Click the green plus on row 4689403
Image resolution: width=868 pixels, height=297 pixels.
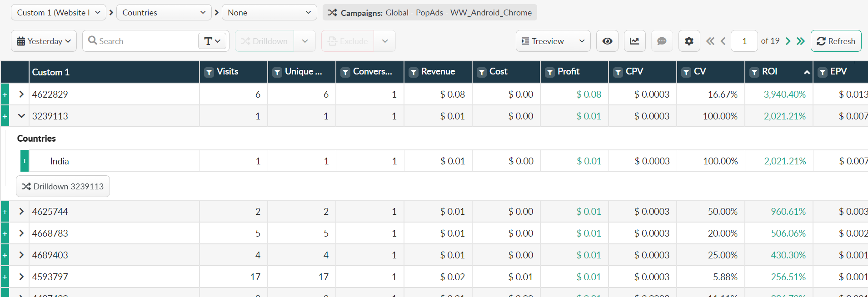pos(5,255)
